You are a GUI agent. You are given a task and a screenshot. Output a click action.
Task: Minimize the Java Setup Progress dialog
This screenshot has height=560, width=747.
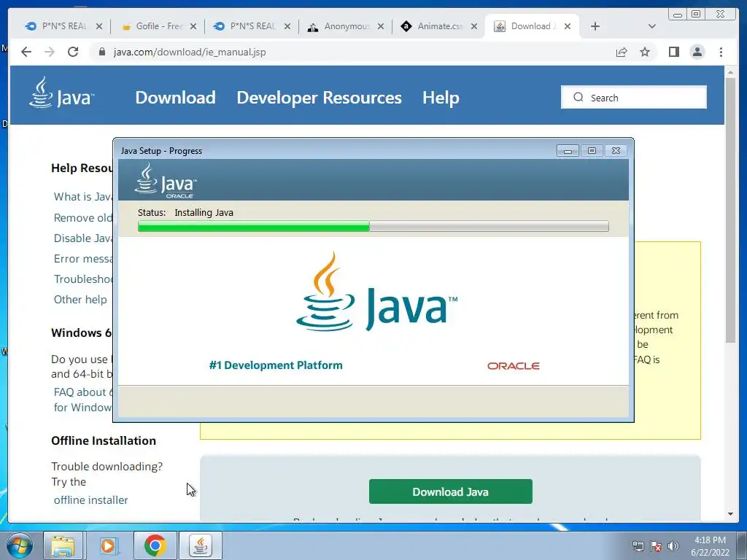coord(568,150)
